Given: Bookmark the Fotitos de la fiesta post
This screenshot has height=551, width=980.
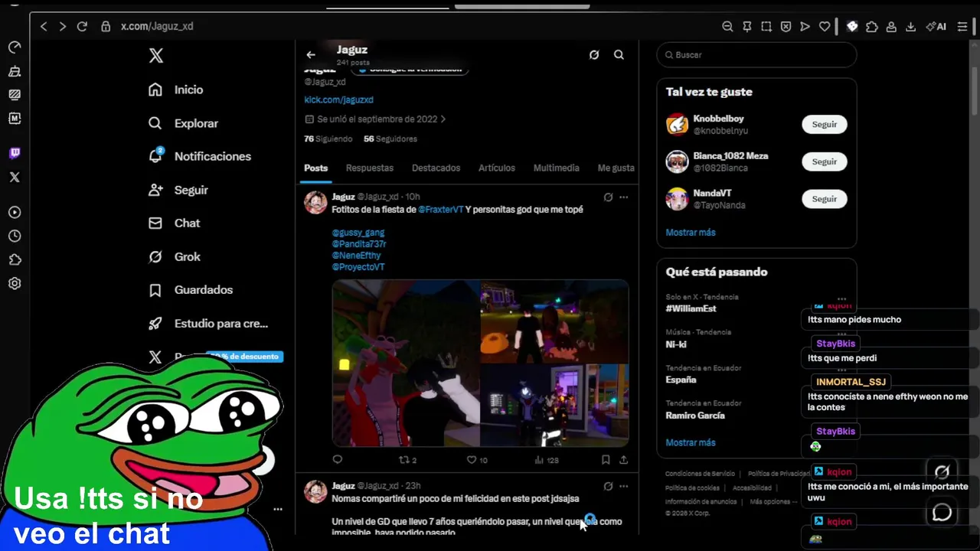Looking at the screenshot, I should pos(605,459).
